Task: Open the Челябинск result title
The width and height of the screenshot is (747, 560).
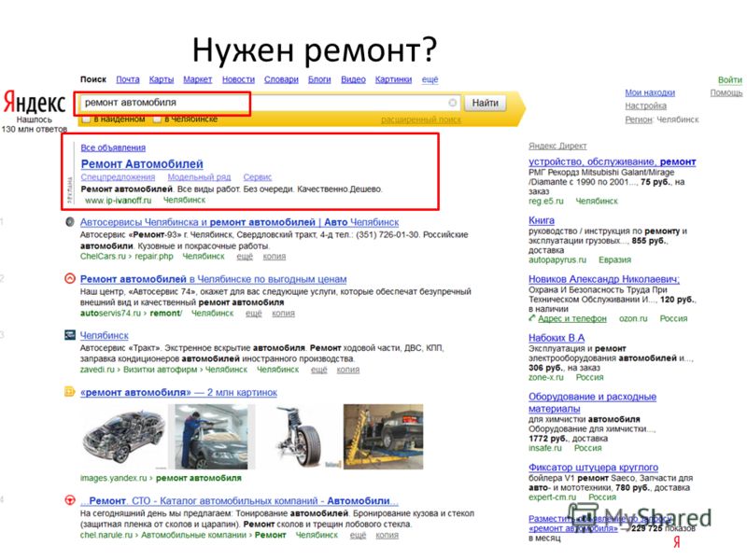Action: click(105, 336)
